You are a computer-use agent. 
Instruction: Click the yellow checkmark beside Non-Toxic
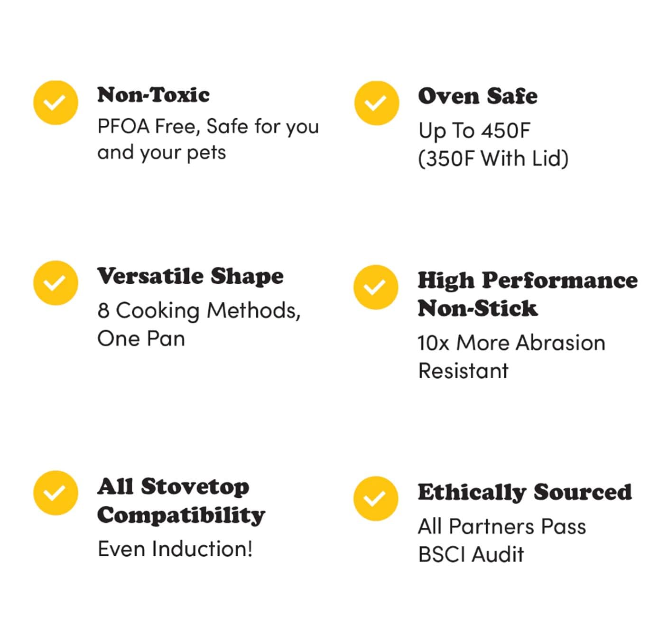pyautogui.click(x=56, y=103)
